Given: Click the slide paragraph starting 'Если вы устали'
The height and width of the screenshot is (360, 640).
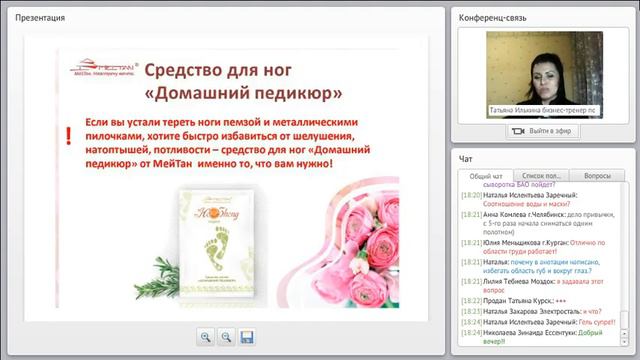Looking at the screenshot, I should 228,142.
